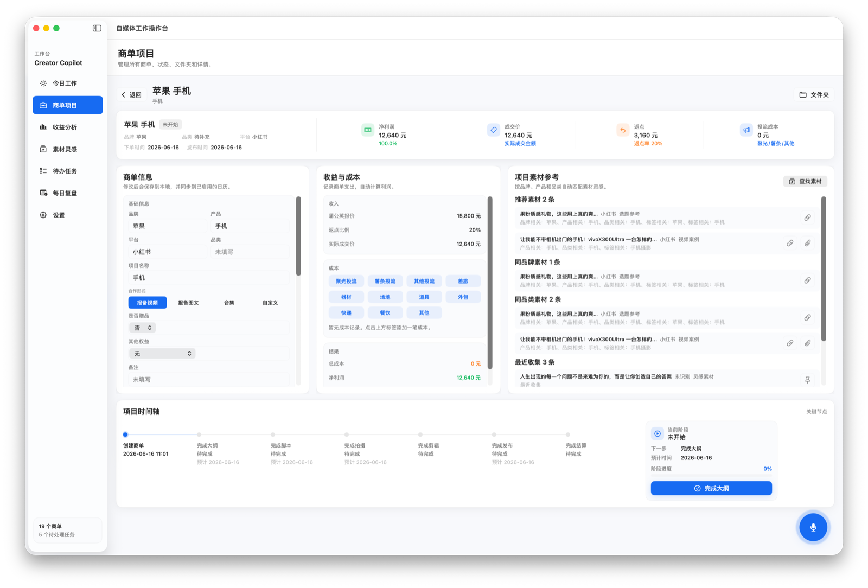Open the 其他权益 dropdown
Screen dimensions: 868x588
162,354
